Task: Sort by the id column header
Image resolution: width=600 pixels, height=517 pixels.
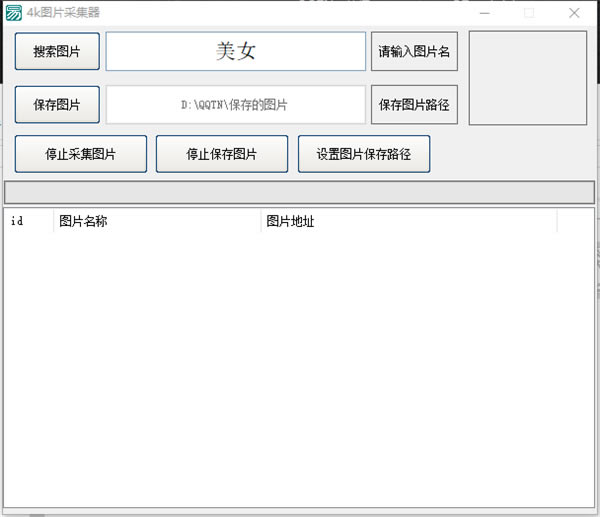Action: [x=28, y=222]
